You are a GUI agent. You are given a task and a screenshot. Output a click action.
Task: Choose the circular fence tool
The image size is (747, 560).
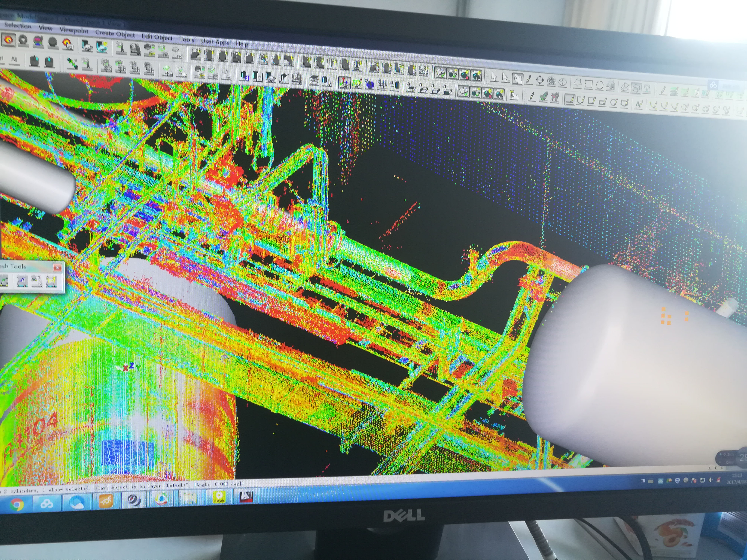pos(599,85)
